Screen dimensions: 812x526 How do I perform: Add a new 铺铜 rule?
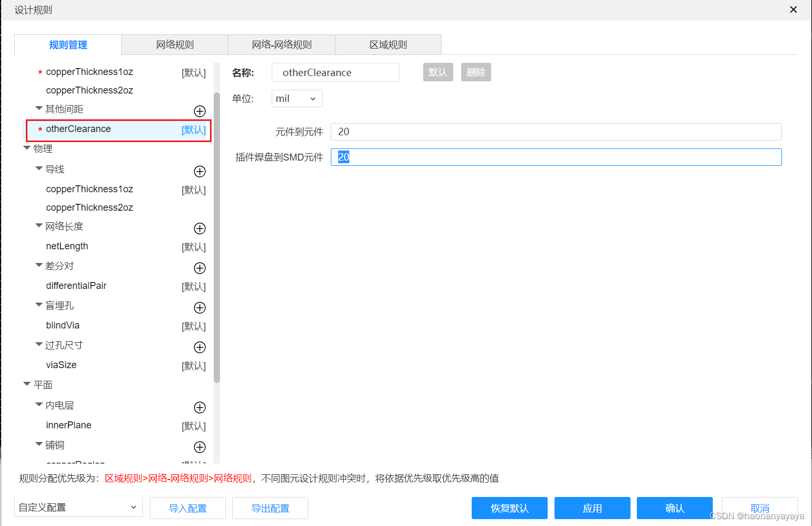click(199, 447)
